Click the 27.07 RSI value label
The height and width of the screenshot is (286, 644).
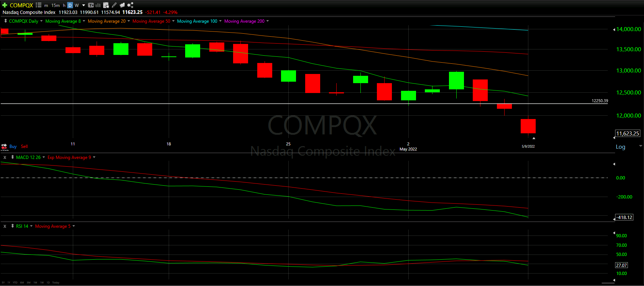point(621,265)
